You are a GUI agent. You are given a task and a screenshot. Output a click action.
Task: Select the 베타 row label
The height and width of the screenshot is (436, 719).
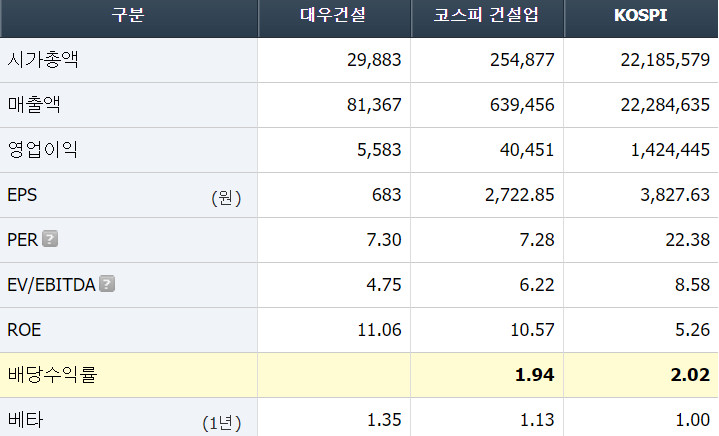pyautogui.click(x=25, y=419)
